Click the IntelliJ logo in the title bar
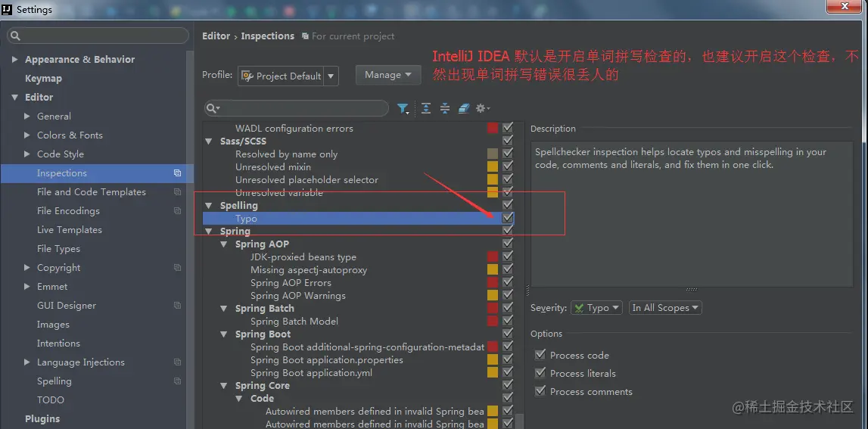Screen dimensions: 868x429 click(8, 9)
